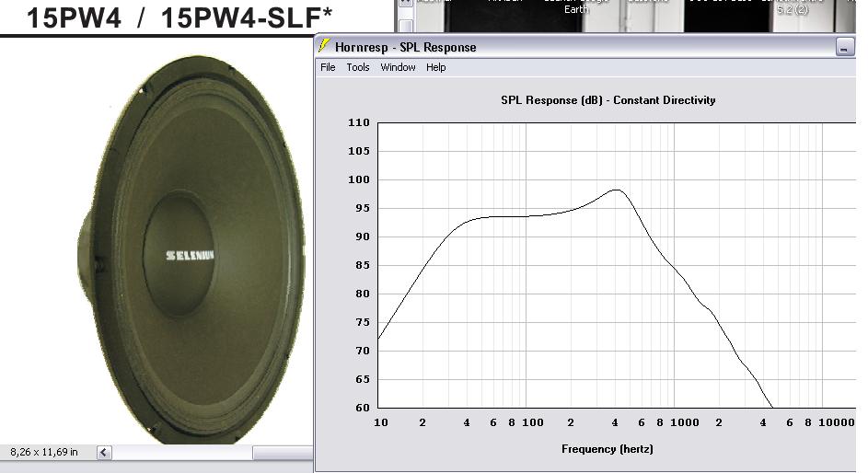868x473 pixels.
Task: Click the 85 dB axis value
Action: pyautogui.click(x=362, y=266)
